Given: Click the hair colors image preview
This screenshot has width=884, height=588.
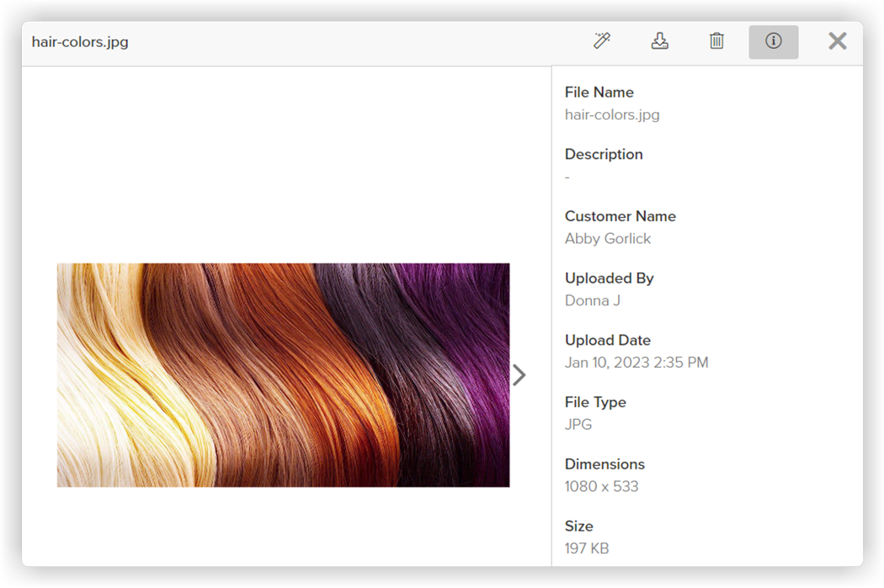Looking at the screenshot, I should (x=283, y=375).
